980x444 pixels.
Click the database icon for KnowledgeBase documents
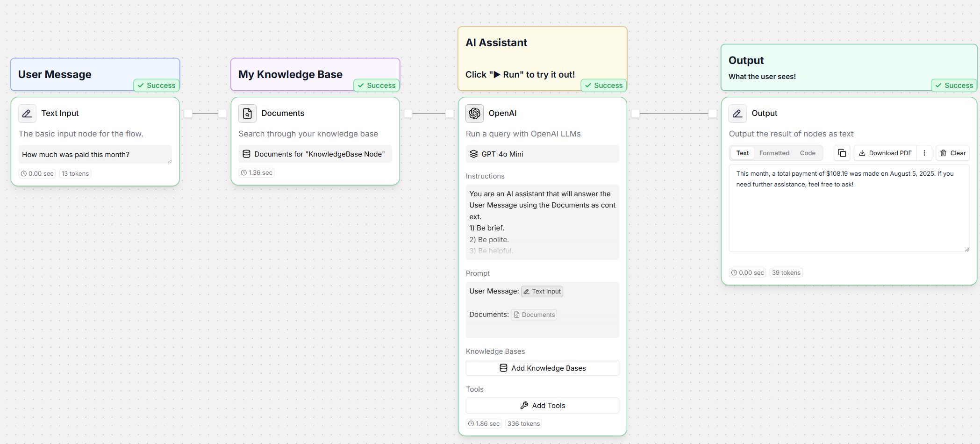click(x=246, y=154)
